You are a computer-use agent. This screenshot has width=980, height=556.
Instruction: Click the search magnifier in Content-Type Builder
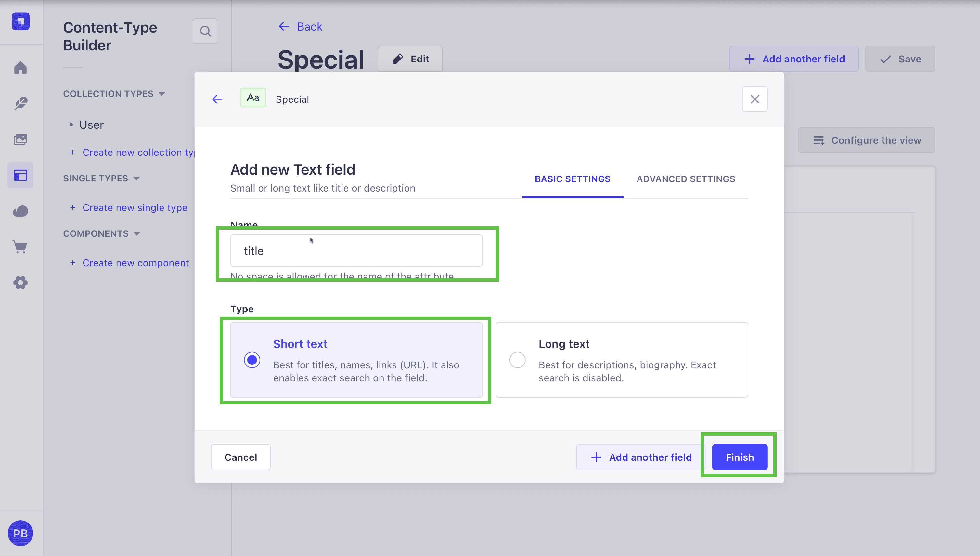point(205,31)
